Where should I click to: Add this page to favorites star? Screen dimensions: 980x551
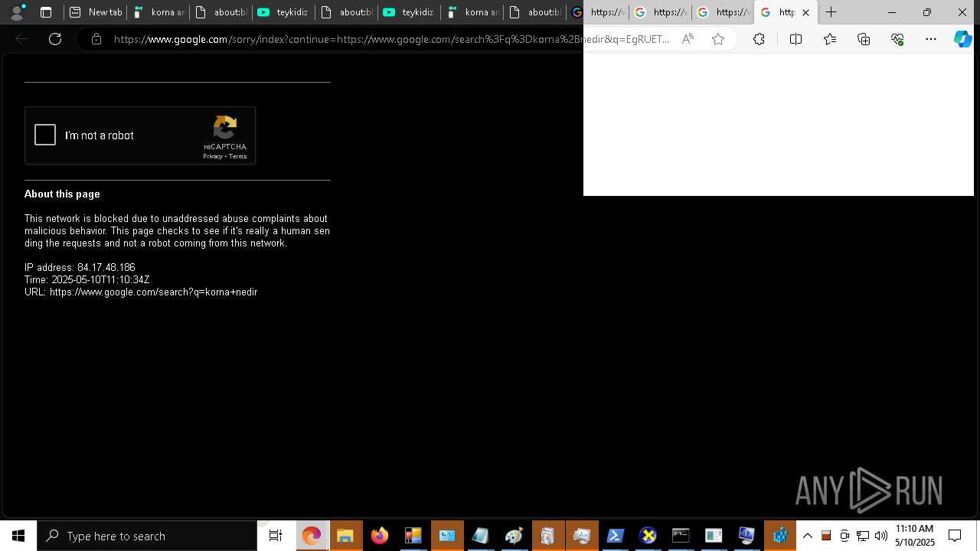coord(718,39)
